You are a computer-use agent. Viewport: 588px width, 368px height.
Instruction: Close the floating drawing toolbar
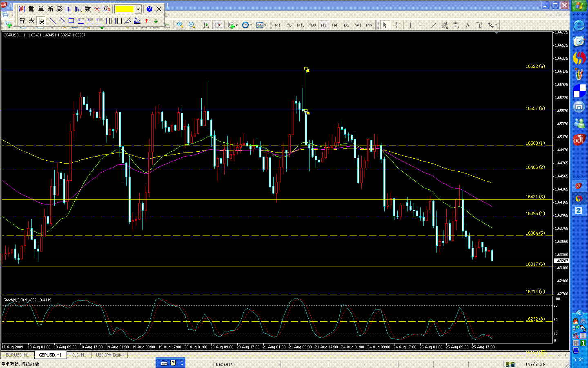tap(159, 9)
